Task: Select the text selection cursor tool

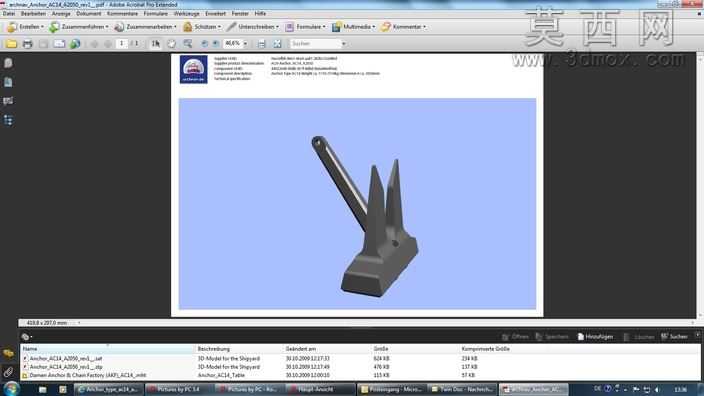Action: [x=156, y=44]
